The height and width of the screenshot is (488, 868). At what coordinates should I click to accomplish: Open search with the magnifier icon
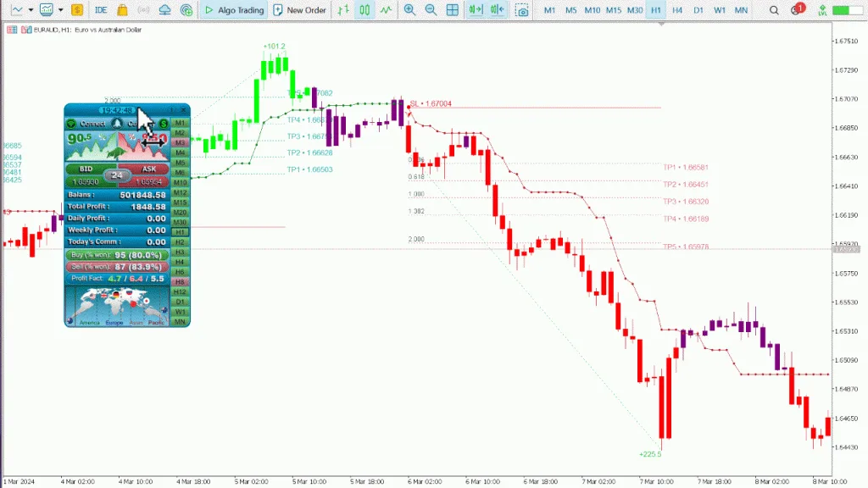pyautogui.click(x=774, y=9)
